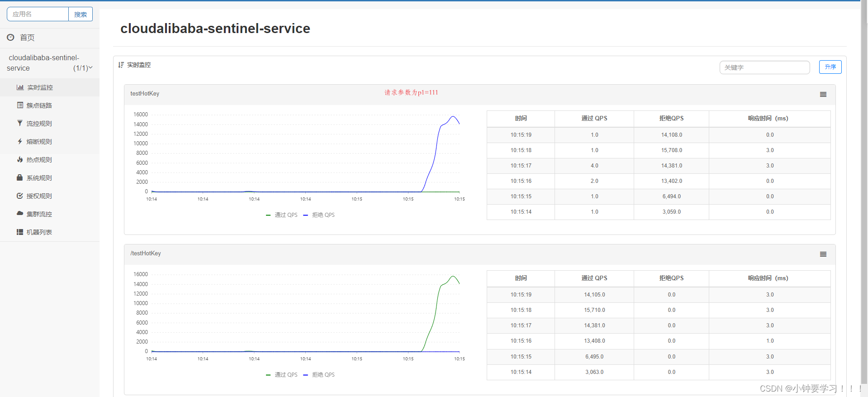868x397 pixels.
Task: Click the list icon beside 簇点链路
Action: [20, 105]
